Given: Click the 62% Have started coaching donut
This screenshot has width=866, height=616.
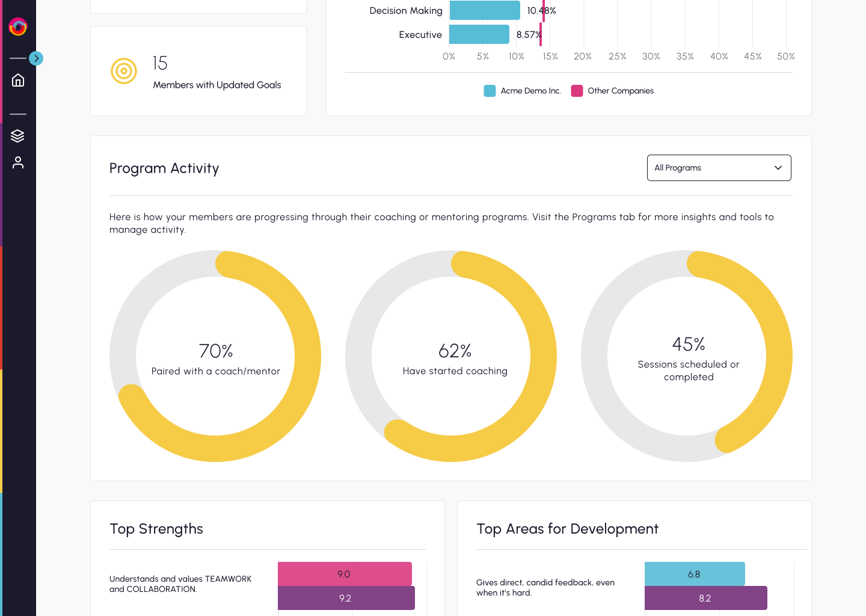Looking at the screenshot, I should click(x=451, y=356).
